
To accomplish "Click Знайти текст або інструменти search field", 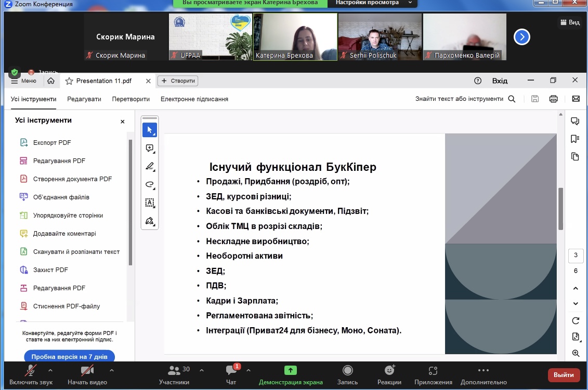I will (x=459, y=99).
